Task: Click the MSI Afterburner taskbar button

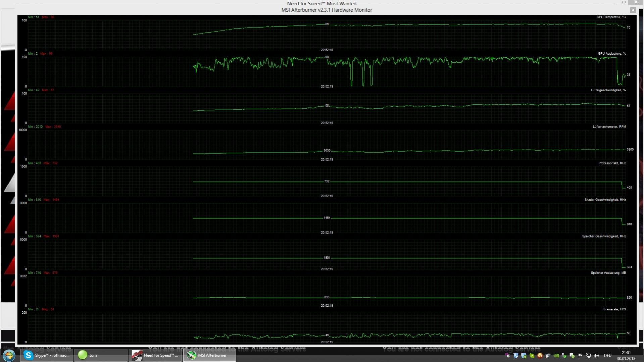Action: 209,355
